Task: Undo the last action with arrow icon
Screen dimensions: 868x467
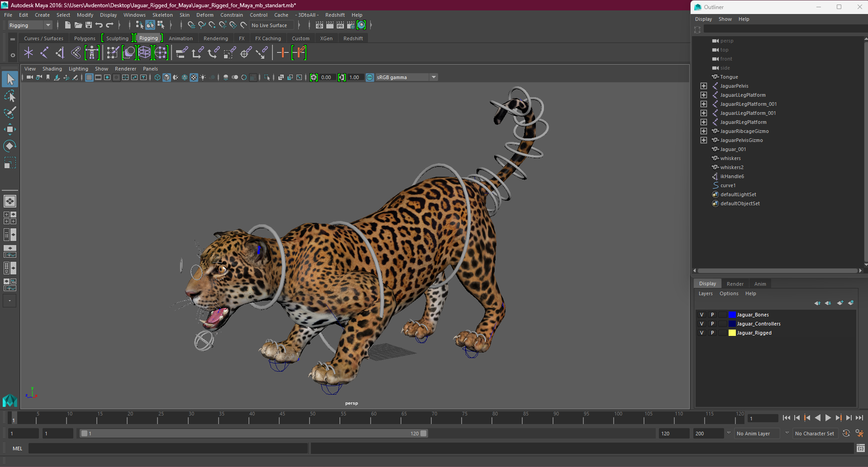Action: (99, 25)
